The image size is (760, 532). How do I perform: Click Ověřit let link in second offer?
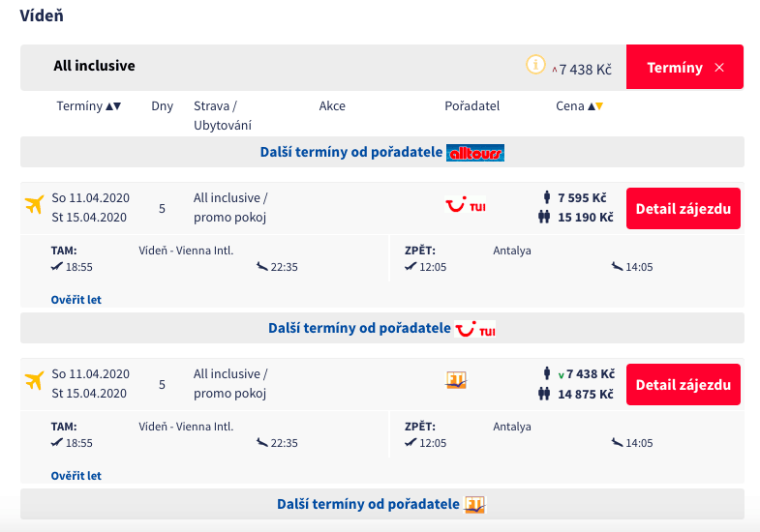click(x=76, y=476)
